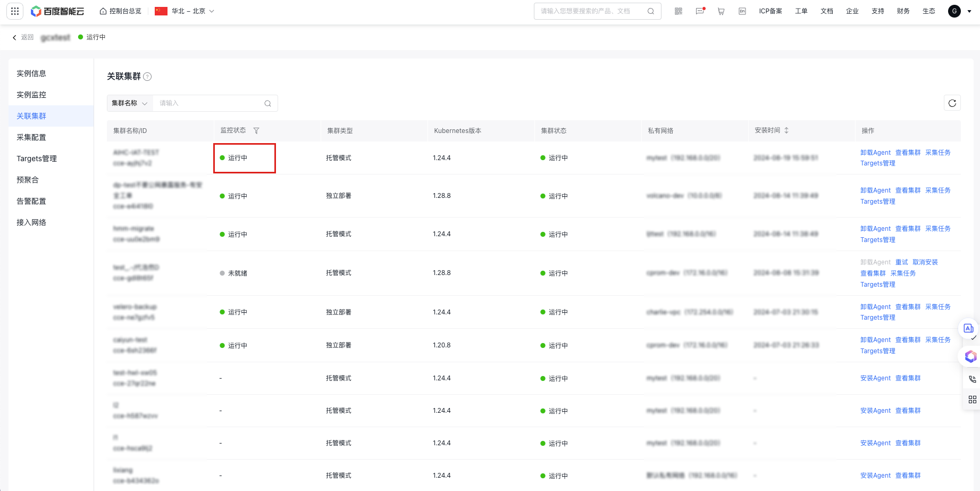Refresh the cluster table

point(952,103)
